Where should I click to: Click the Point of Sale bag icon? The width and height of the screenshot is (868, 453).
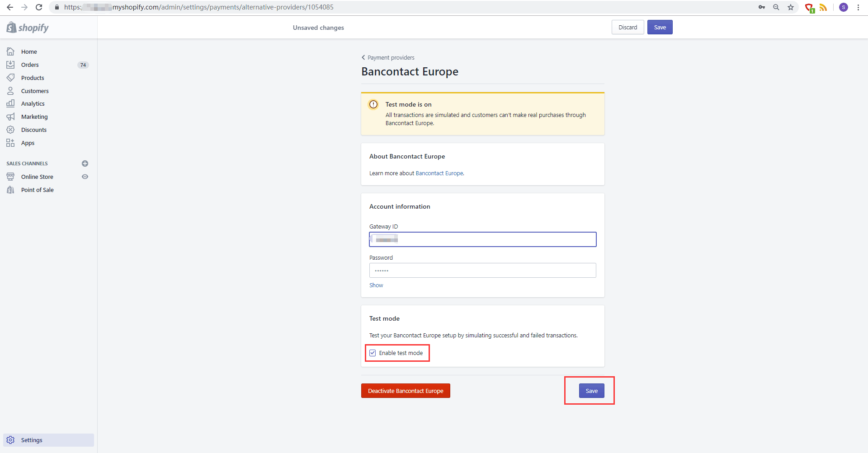pos(10,190)
